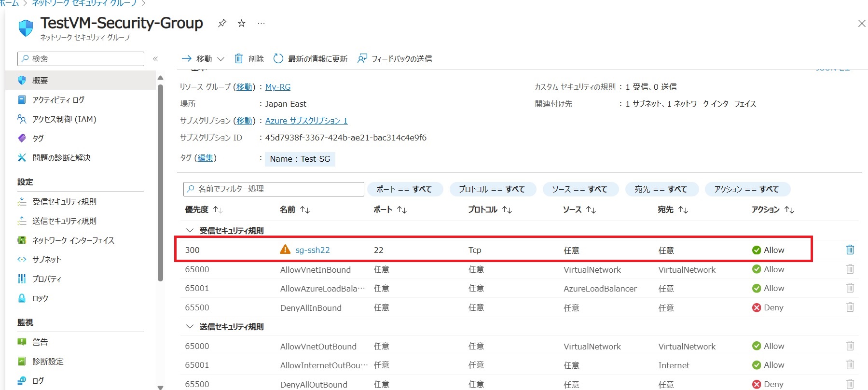Open the Azure サブスクリプション 1 link

306,121
